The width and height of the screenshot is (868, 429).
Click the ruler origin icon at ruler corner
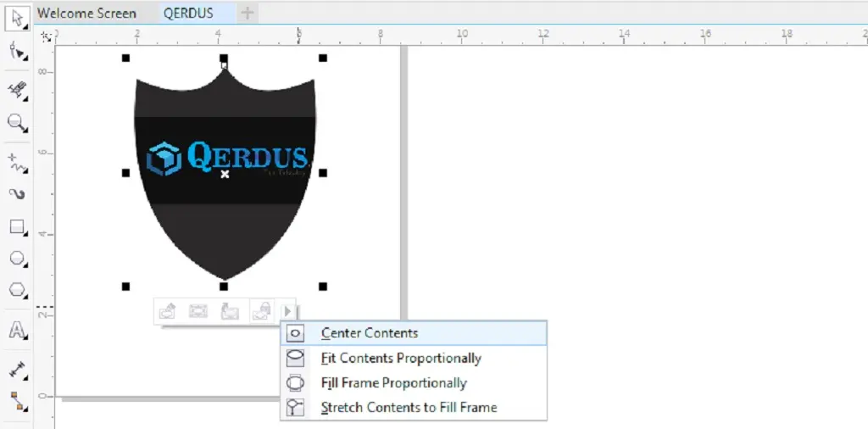click(x=47, y=36)
